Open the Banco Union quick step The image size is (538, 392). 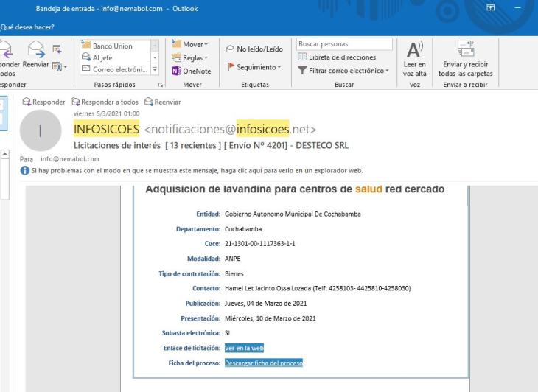click(115, 46)
